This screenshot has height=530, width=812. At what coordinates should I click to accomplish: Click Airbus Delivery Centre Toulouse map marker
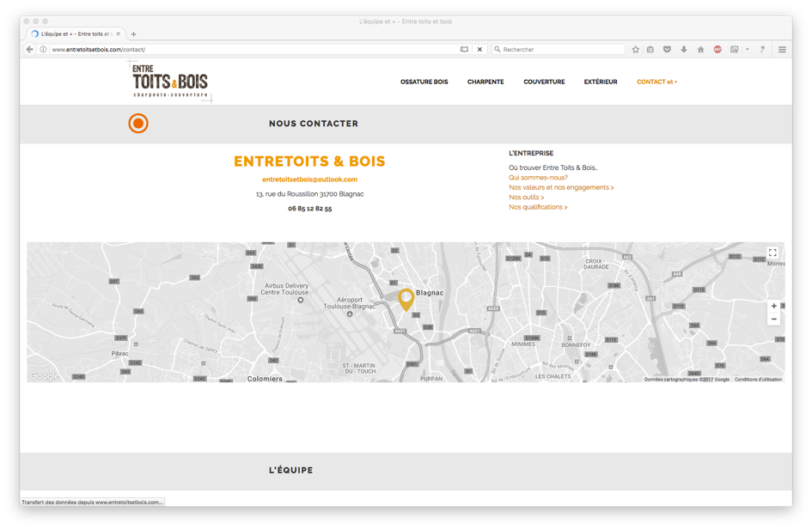301,300
